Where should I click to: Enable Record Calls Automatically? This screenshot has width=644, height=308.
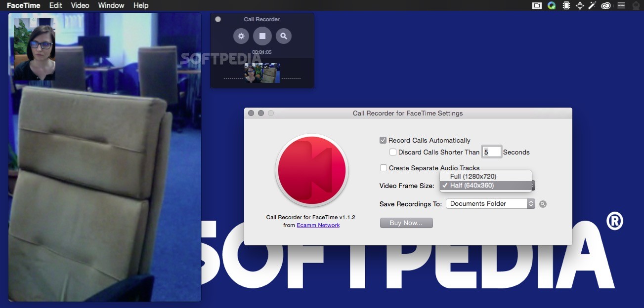[383, 140]
